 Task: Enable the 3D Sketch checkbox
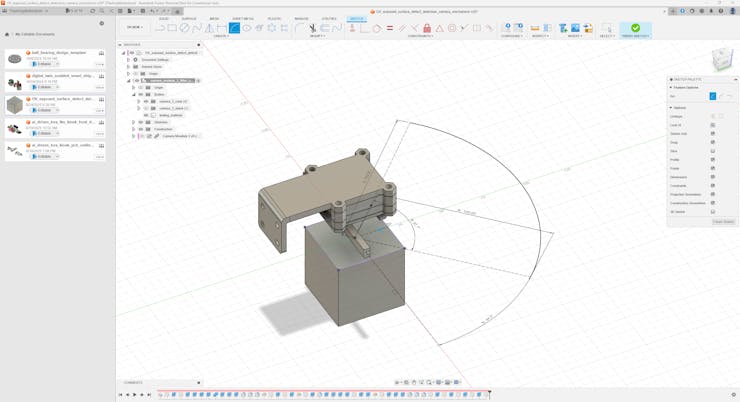click(713, 211)
